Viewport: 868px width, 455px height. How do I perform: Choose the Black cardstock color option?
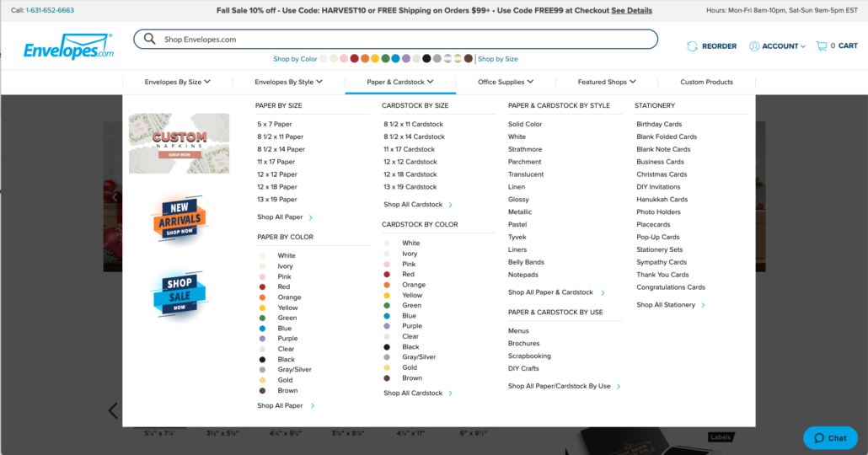tap(410, 347)
